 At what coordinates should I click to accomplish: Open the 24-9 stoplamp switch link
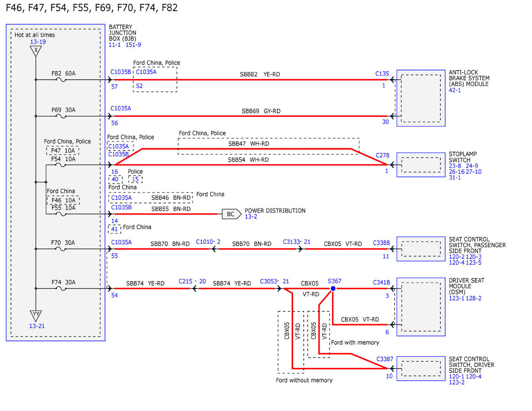(x=471, y=166)
